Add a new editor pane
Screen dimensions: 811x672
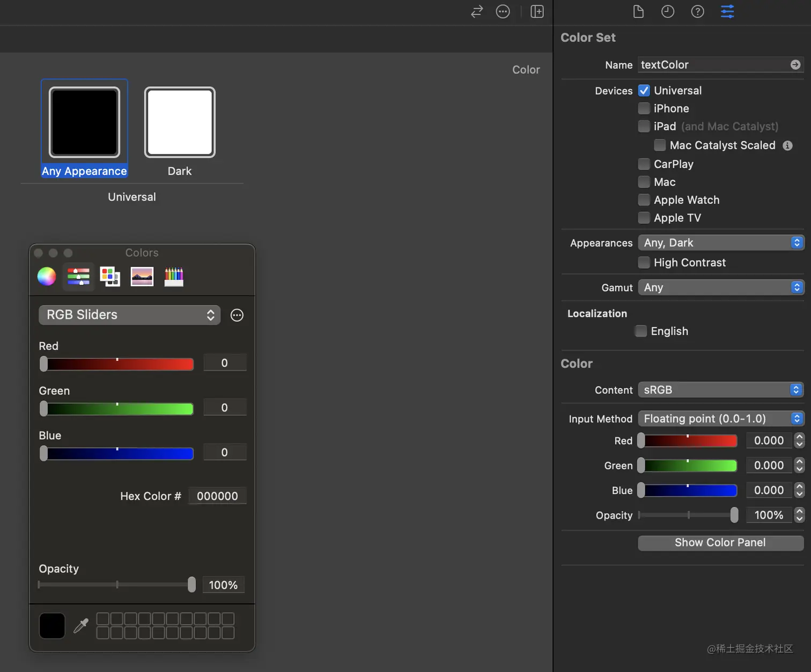pos(537,11)
